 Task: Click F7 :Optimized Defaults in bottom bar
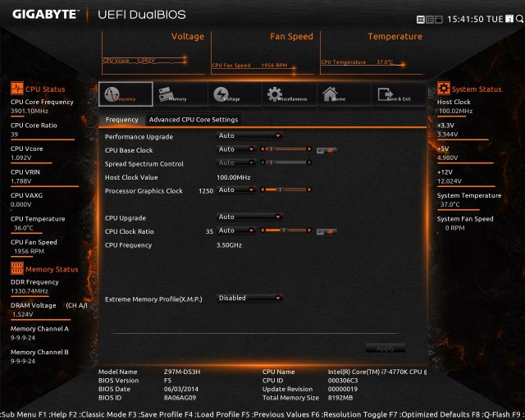click(x=427, y=414)
